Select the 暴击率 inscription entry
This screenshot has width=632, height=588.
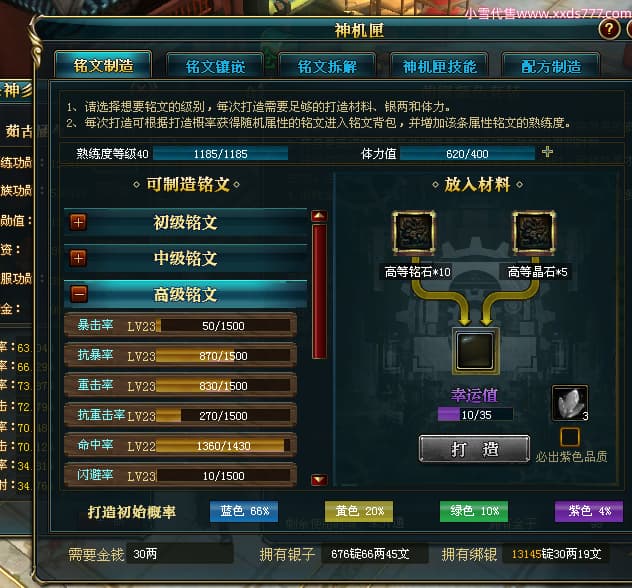coord(181,325)
